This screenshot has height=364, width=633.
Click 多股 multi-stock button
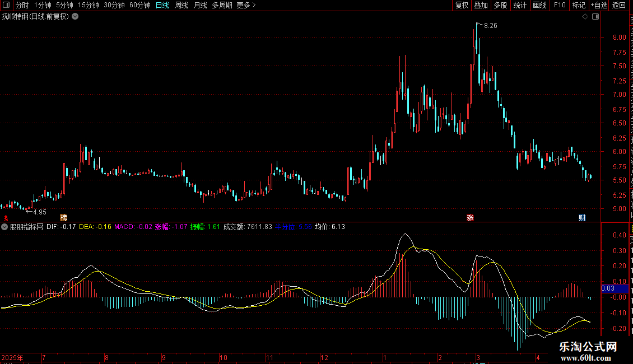(x=500, y=5)
